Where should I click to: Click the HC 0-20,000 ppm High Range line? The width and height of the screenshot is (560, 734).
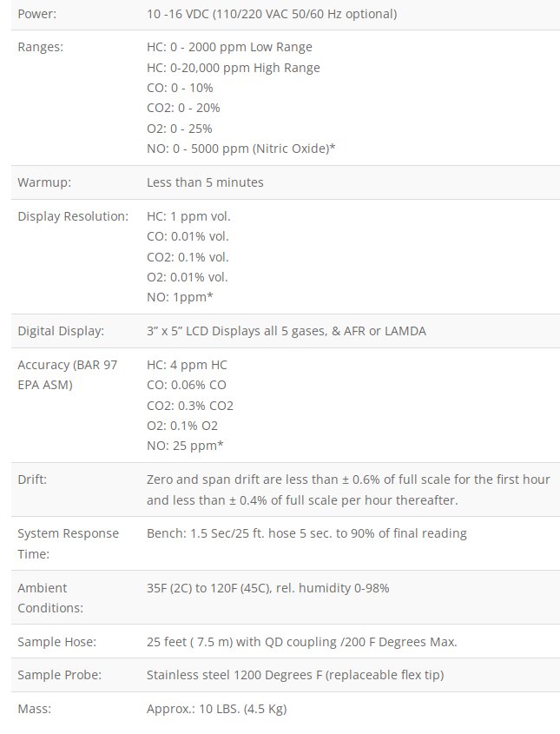pos(233,68)
